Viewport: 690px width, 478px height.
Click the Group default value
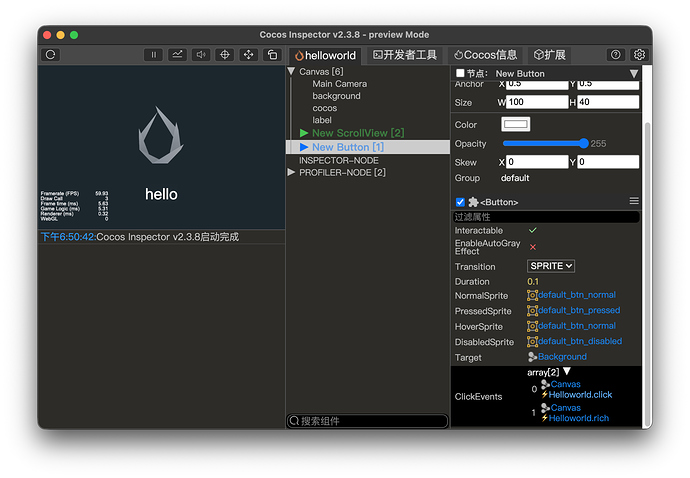[515, 178]
